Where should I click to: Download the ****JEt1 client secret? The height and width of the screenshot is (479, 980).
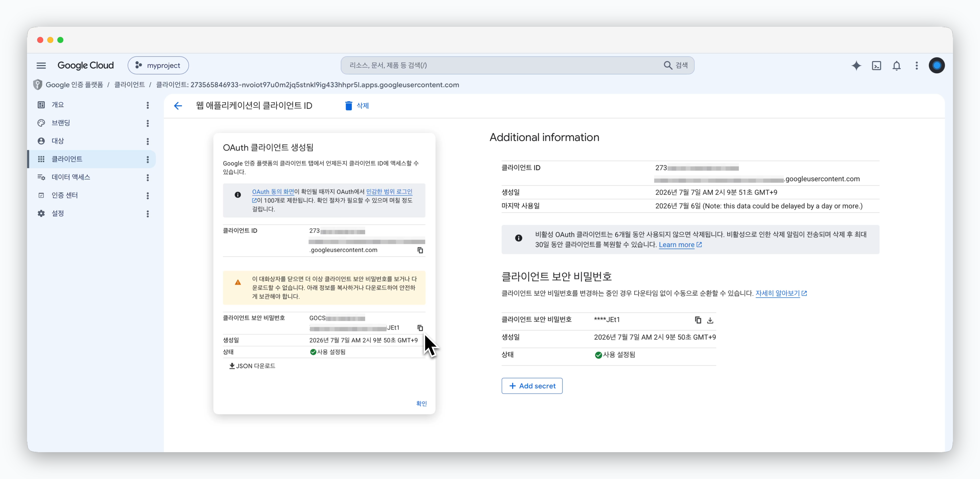[710, 320]
